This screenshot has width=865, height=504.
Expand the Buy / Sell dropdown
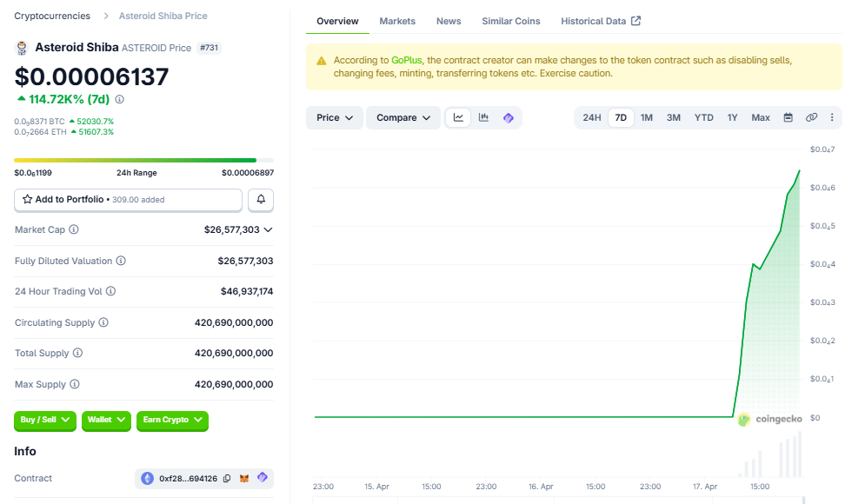click(x=45, y=420)
